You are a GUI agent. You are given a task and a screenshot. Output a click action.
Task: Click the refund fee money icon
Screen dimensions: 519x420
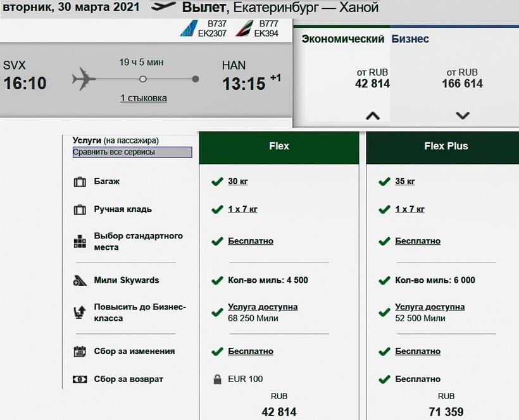coord(80,380)
